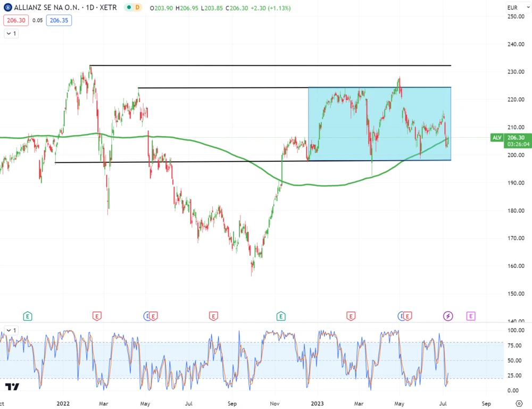Click the TradingView logo in the oscillator pane
Image resolution: width=532 pixels, height=409 pixels.
[x=12, y=387]
